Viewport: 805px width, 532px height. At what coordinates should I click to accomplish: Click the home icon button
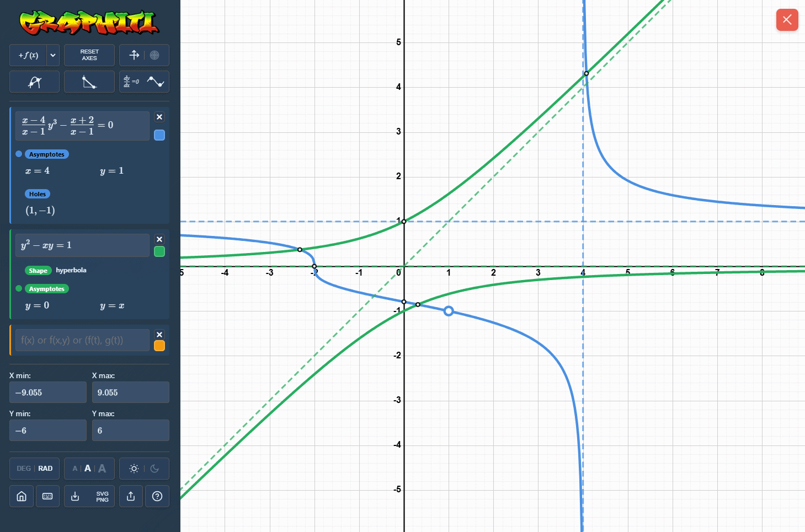[x=22, y=496]
